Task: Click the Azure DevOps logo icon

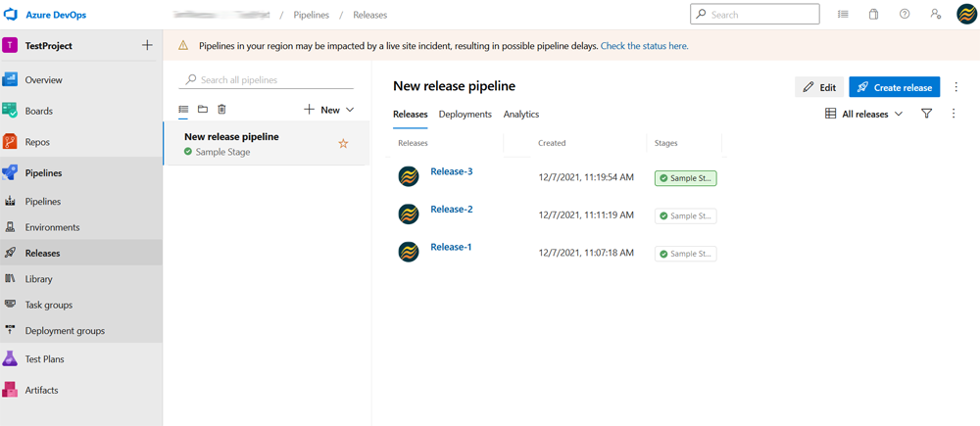Action: (x=11, y=15)
